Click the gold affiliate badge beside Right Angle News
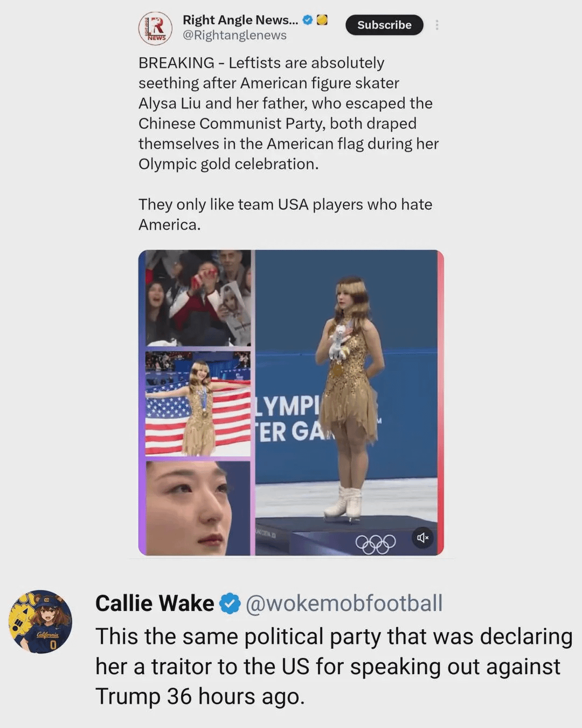Screen dimensions: 582x728 pos(322,20)
